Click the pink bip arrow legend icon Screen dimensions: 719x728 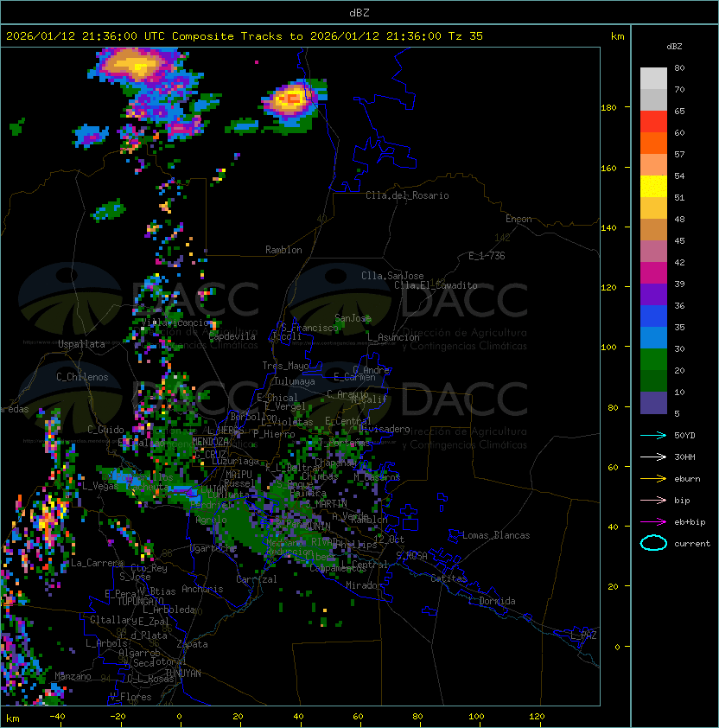[653, 500]
